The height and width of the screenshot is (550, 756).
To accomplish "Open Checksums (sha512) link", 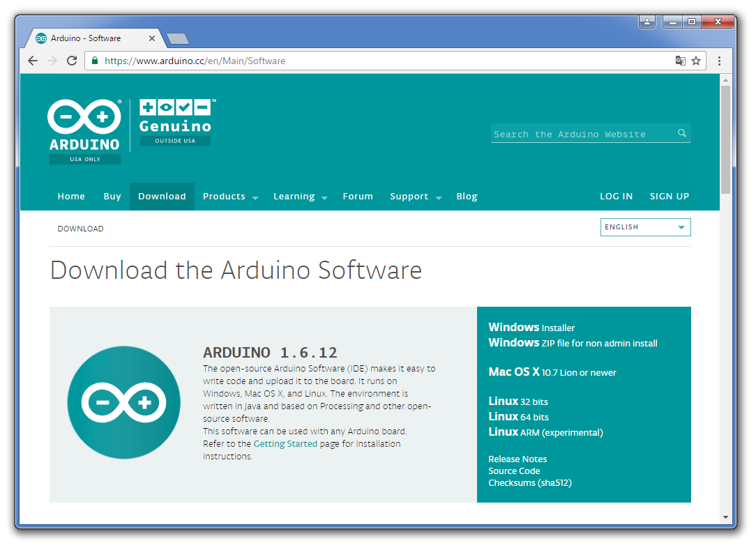I will click(x=530, y=483).
